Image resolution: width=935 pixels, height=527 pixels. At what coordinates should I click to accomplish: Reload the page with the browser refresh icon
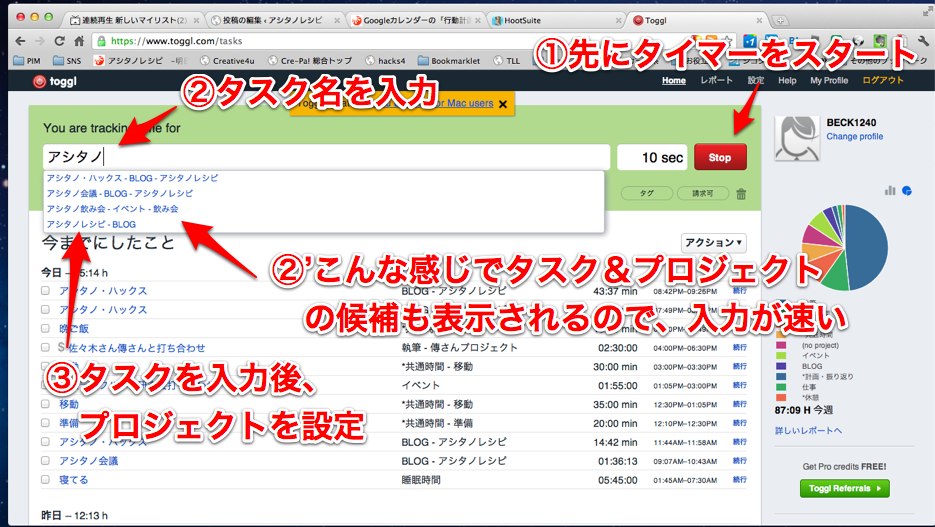[x=60, y=41]
